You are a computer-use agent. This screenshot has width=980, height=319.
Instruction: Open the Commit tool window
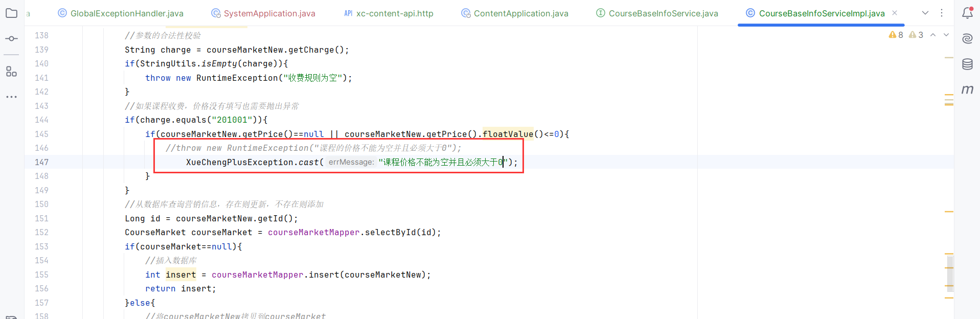(11, 39)
